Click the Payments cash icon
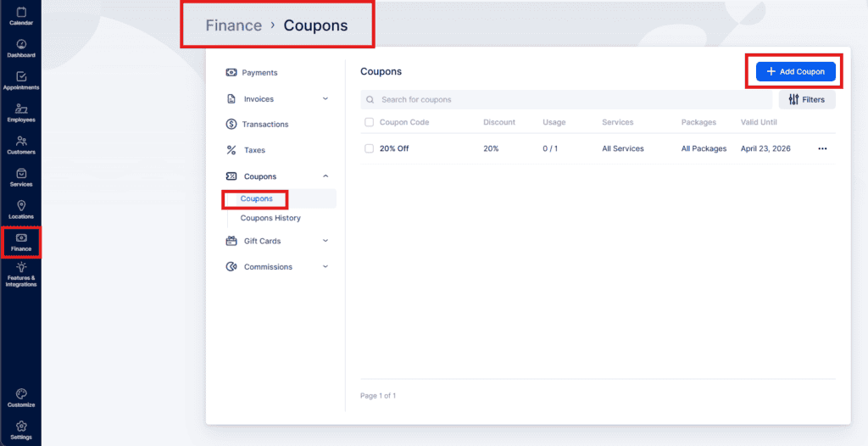Screen dimensions: 868x446 click(x=231, y=73)
